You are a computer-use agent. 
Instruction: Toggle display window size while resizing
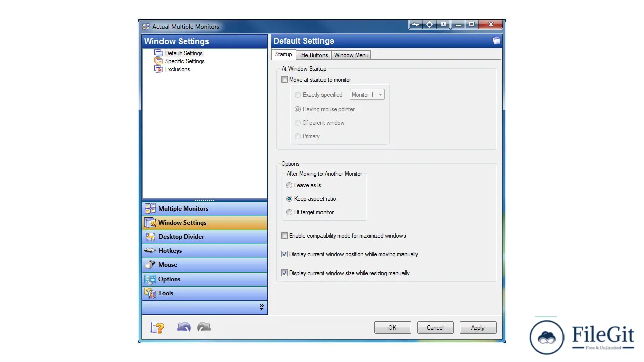tap(285, 273)
